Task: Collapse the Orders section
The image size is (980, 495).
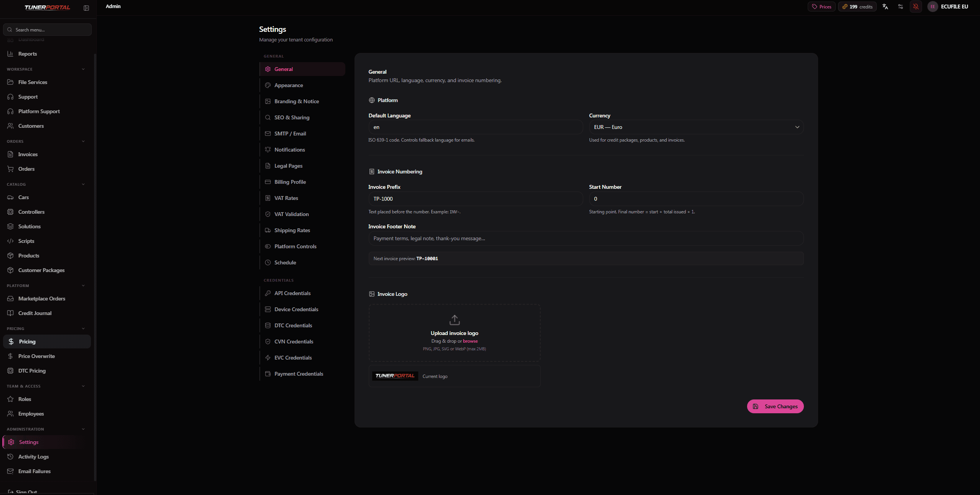Action: pos(83,141)
